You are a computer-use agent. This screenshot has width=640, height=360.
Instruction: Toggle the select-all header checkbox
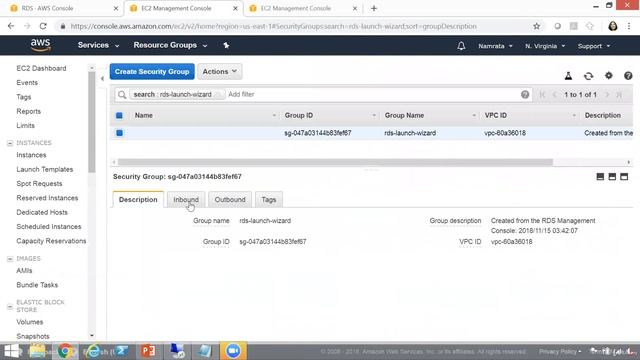point(119,116)
